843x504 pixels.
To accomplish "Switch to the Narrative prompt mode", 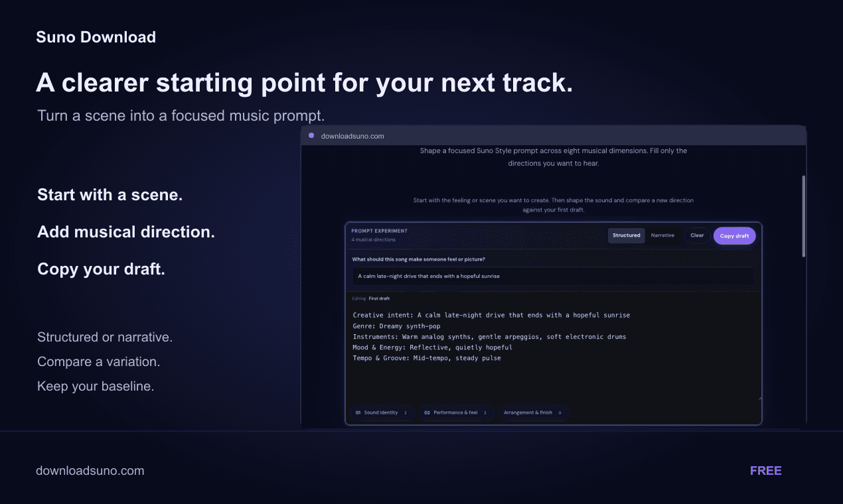I will (662, 235).
